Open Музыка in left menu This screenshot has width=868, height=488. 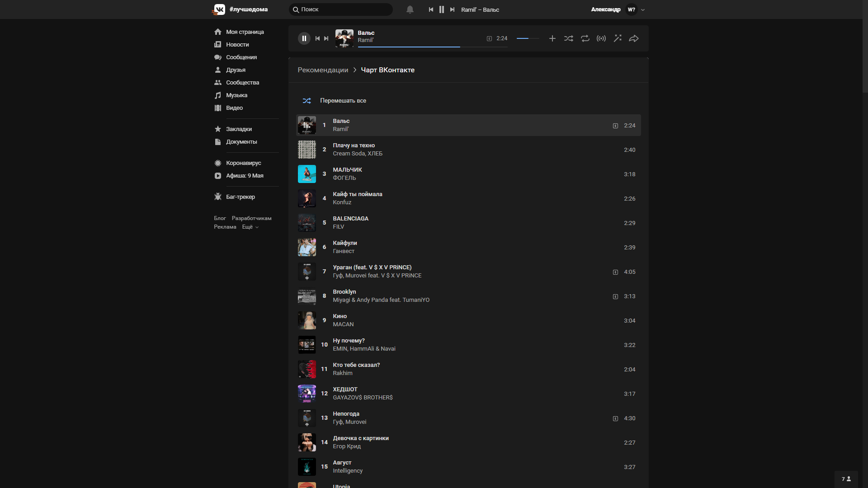point(236,95)
